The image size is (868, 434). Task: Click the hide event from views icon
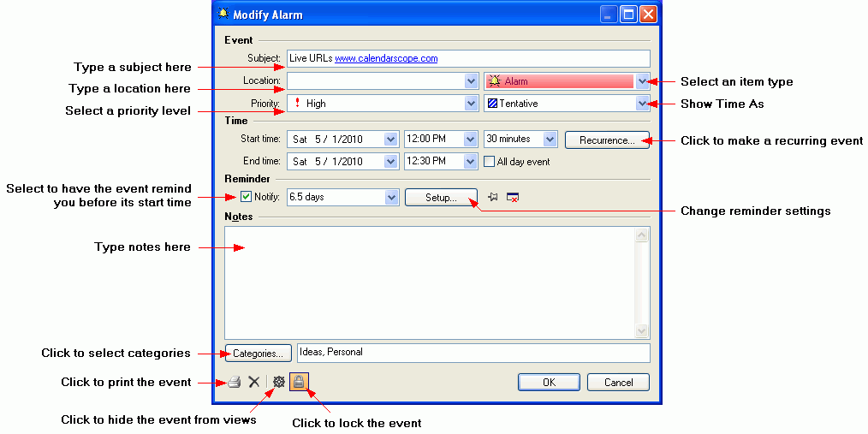click(x=278, y=382)
